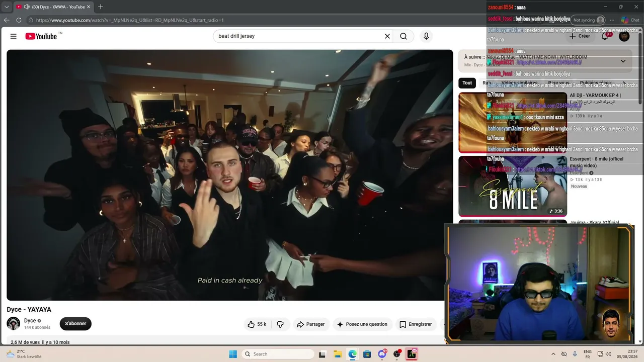Open the browser settings three-dots menu
This screenshot has width=644, height=362.
[x=612, y=20]
